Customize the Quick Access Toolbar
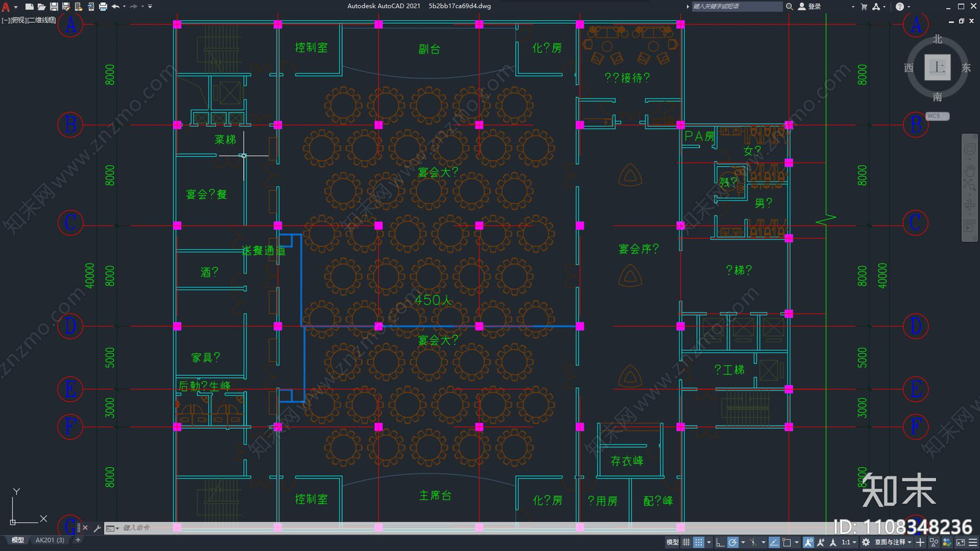Image resolution: width=980 pixels, height=551 pixels. 150,7
